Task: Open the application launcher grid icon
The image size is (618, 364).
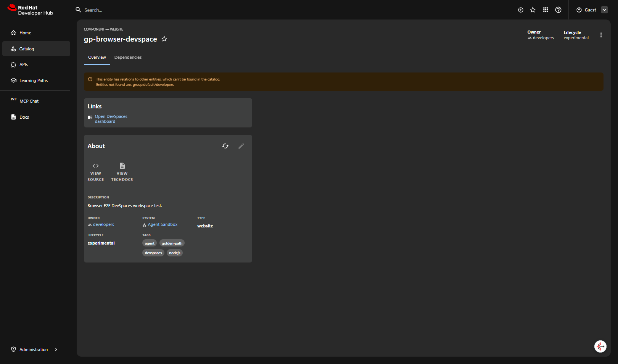Action: pyautogui.click(x=546, y=10)
